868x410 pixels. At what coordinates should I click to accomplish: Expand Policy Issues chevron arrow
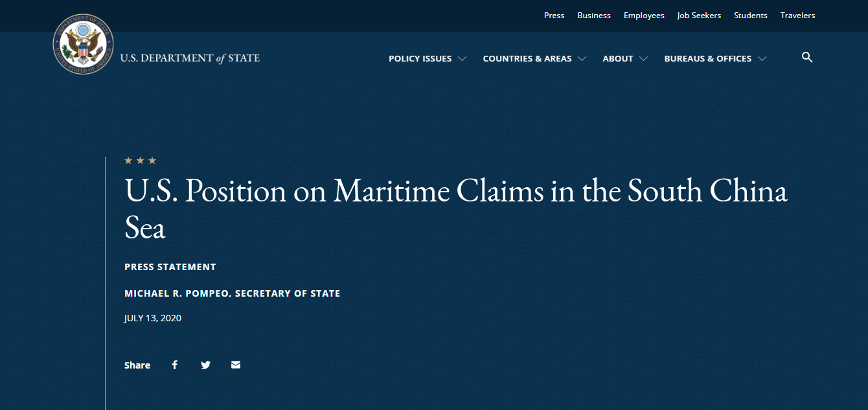462,58
